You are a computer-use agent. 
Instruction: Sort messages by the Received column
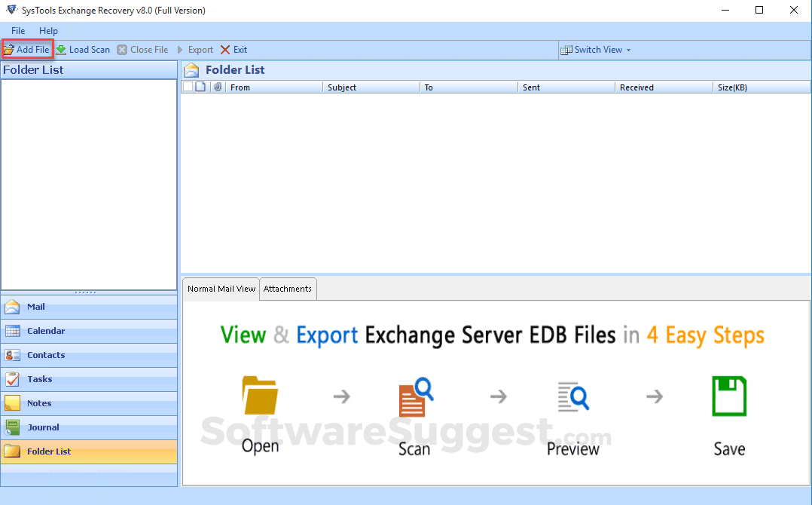(664, 87)
